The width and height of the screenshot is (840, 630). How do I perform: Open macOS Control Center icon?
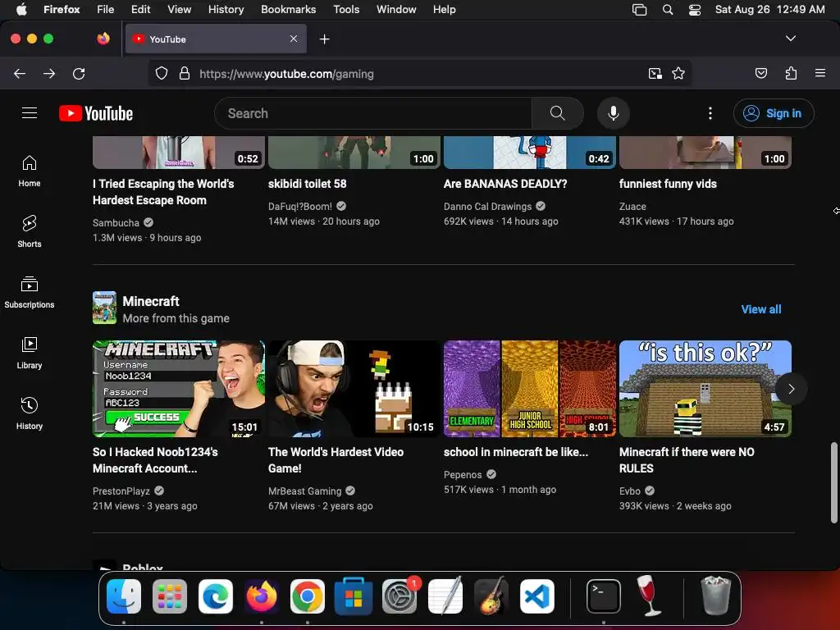[695, 10]
